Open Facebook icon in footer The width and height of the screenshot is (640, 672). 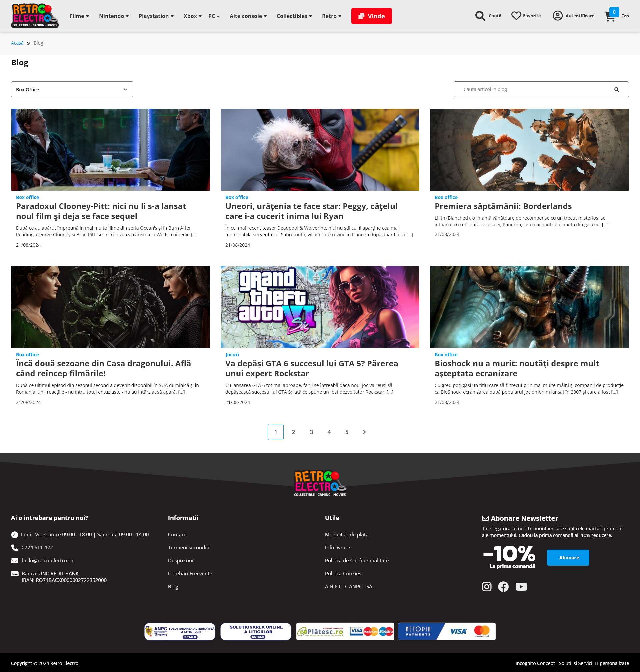point(503,586)
